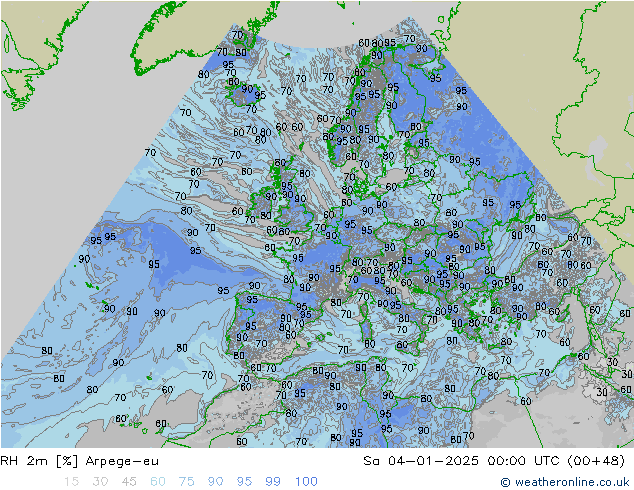Click the legend value 75
Viewport: 634px width, 490px height.
[186, 482]
